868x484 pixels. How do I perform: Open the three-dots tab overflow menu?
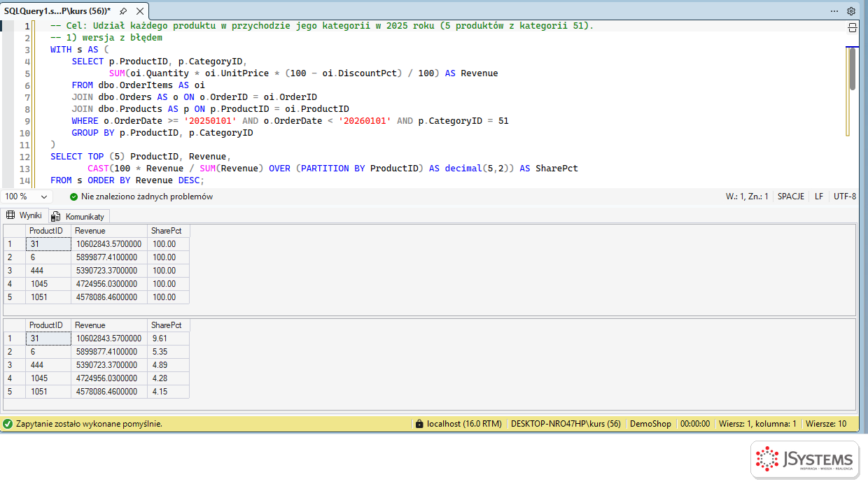pos(834,11)
